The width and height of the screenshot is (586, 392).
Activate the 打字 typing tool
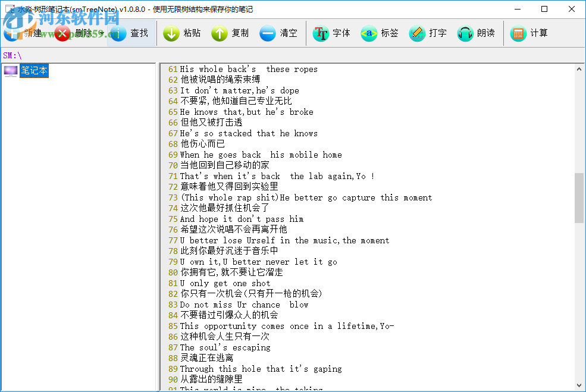pos(426,33)
